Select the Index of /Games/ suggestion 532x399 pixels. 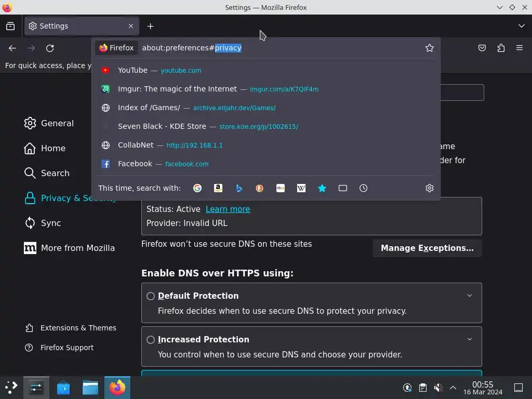point(266,108)
